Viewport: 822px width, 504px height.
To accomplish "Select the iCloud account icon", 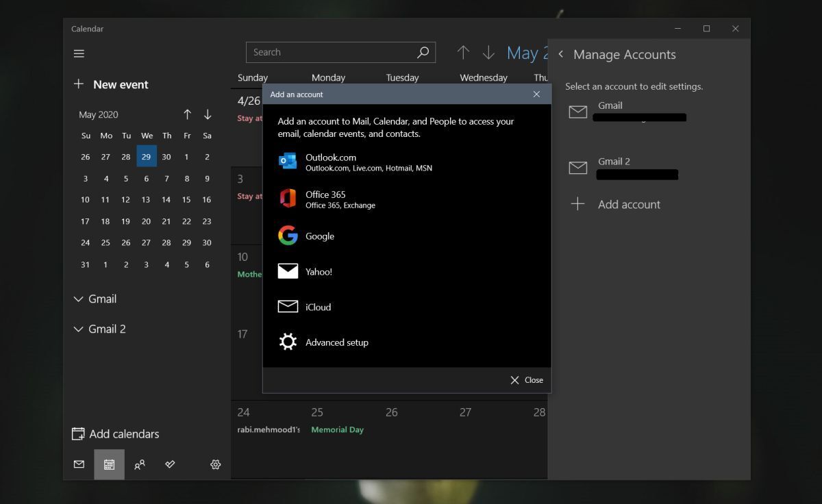I will coord(288,306).
